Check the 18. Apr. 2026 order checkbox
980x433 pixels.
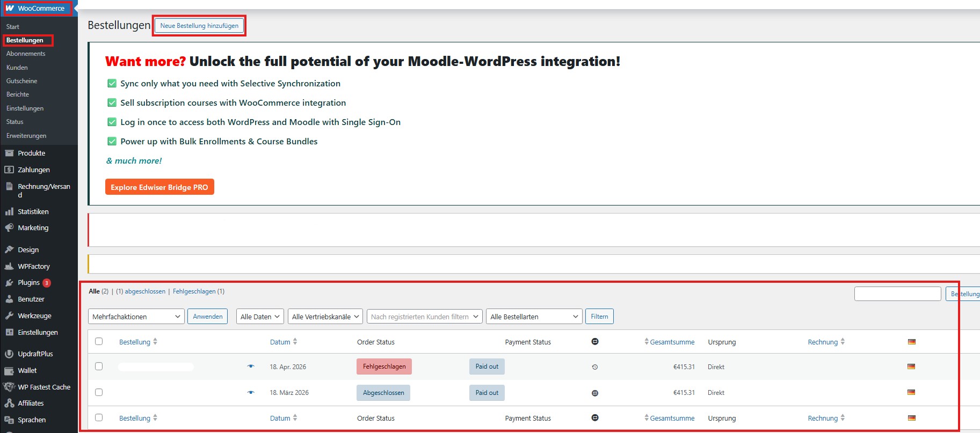[99, 366]
